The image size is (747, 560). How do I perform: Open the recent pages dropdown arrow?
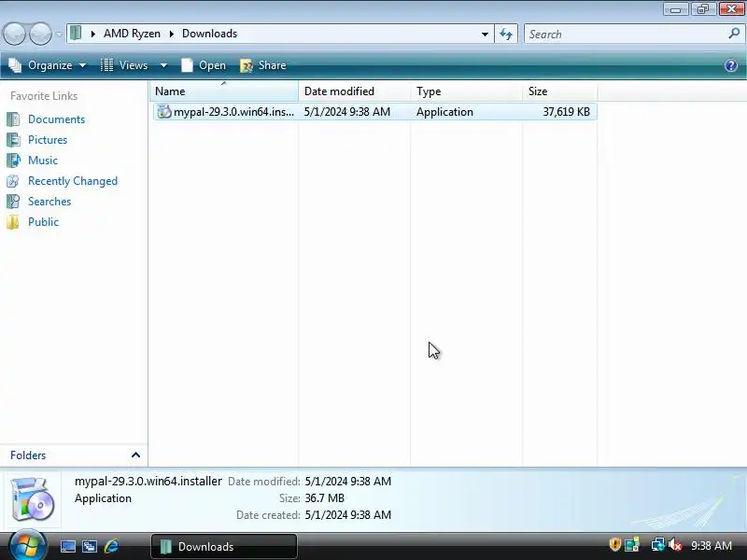pyautogui.click(x=59, y=34)
